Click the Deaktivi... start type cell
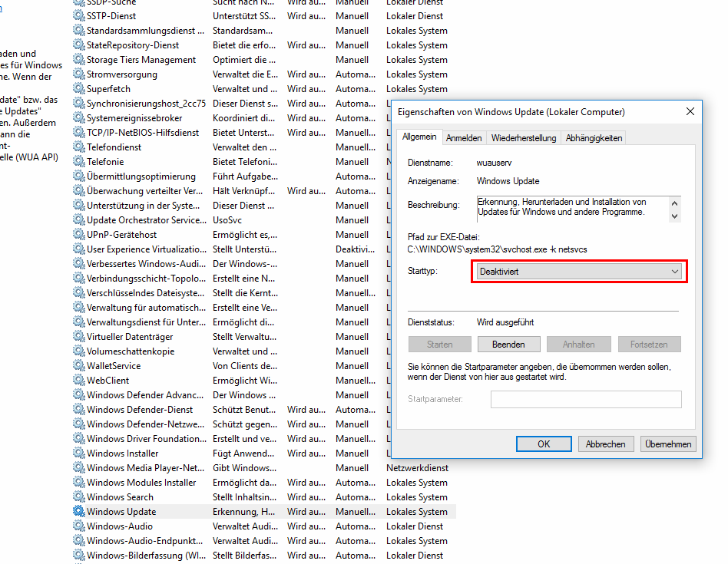The image size is (728, 564). 356,249
